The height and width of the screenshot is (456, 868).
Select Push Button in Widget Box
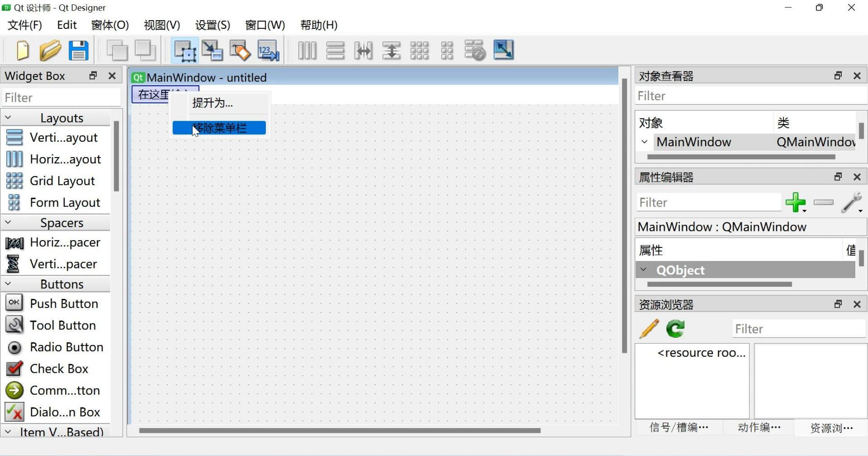(x=63, y=304)
